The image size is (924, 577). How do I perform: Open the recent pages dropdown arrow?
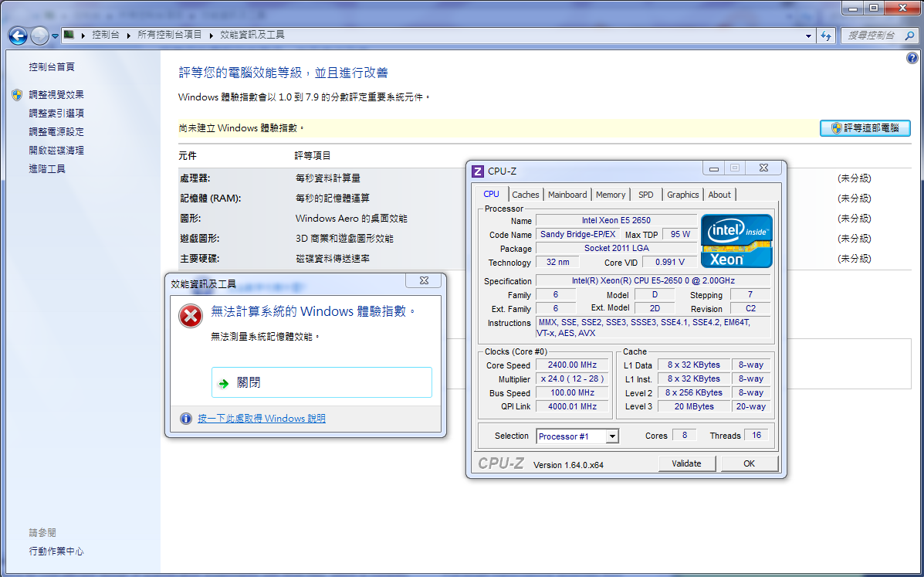(x=55, y=36)
